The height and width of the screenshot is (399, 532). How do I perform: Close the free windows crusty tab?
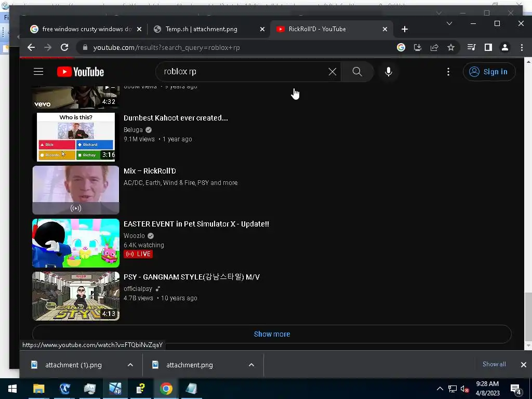coord(139,29)
